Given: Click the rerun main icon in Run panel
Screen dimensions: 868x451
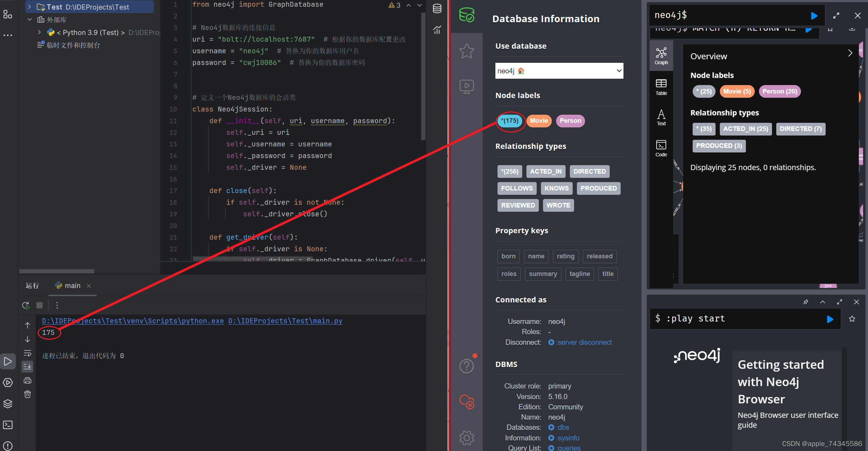Looking at the screenshot, I should pos(26,305).
